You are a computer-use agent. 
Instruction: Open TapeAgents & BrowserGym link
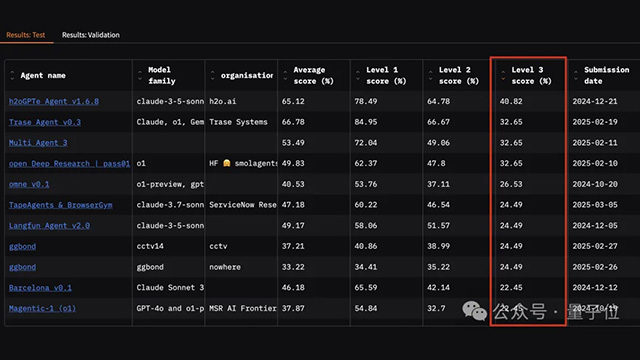pyautogui.click(x=60, y=205)
